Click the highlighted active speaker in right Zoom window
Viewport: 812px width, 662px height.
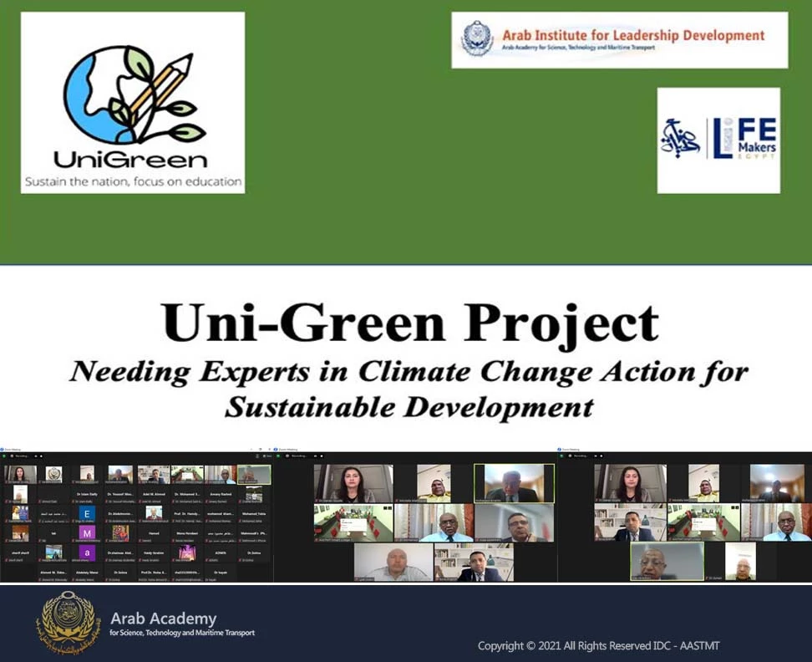[667, 562]
